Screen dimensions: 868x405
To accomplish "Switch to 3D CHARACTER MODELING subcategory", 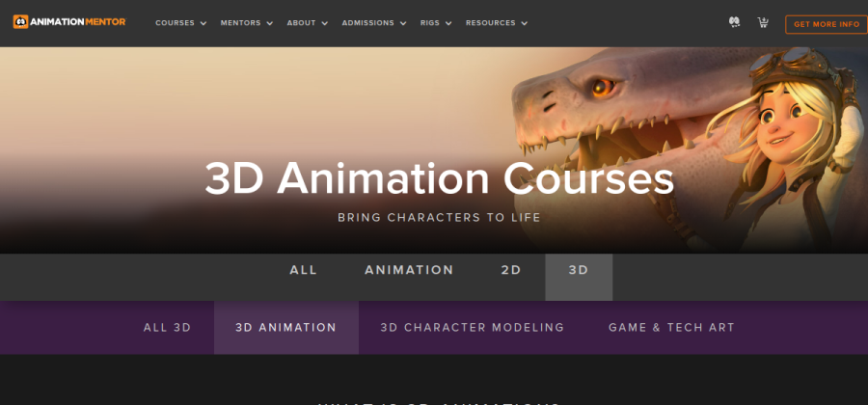I will pos(473,328).
